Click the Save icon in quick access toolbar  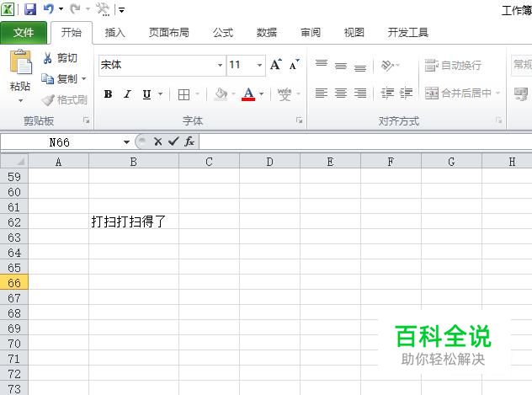pos(30,9)
